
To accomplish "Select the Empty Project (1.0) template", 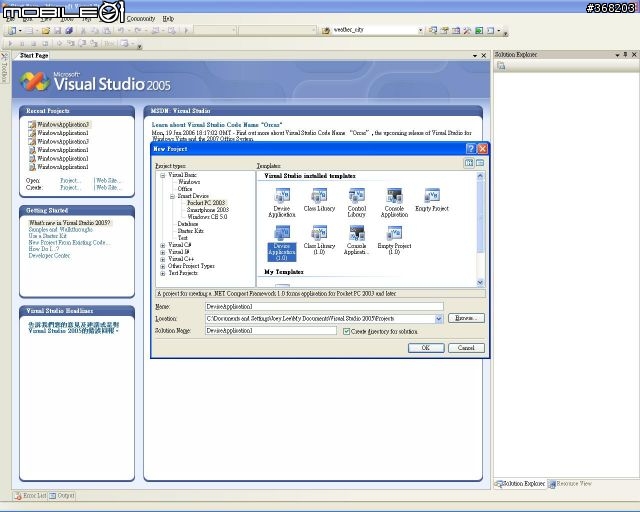I will 394,240.
